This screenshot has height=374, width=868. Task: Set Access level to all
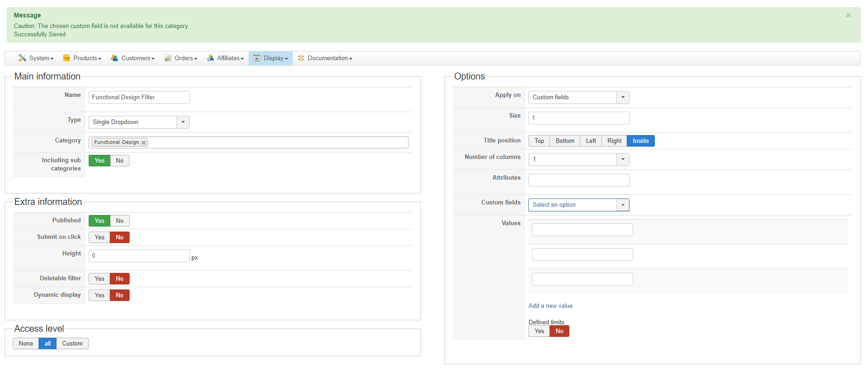[47, 343]
